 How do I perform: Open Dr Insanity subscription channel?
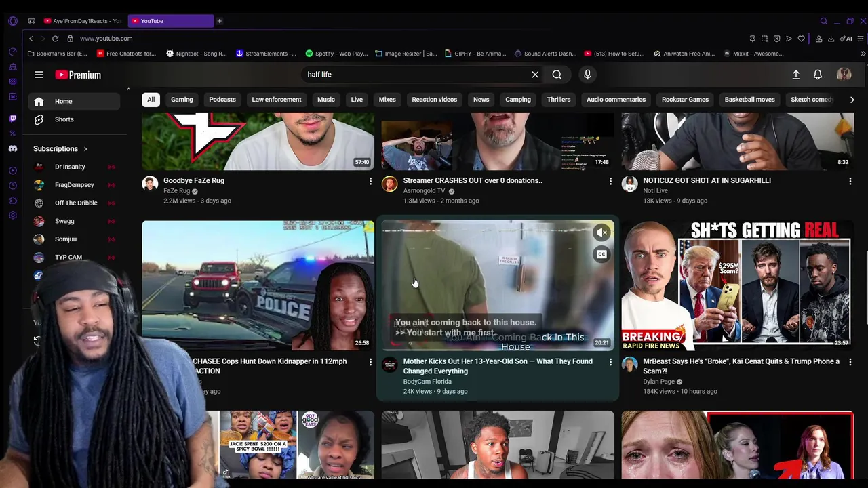pyautogui.click(x=75, y=167)
